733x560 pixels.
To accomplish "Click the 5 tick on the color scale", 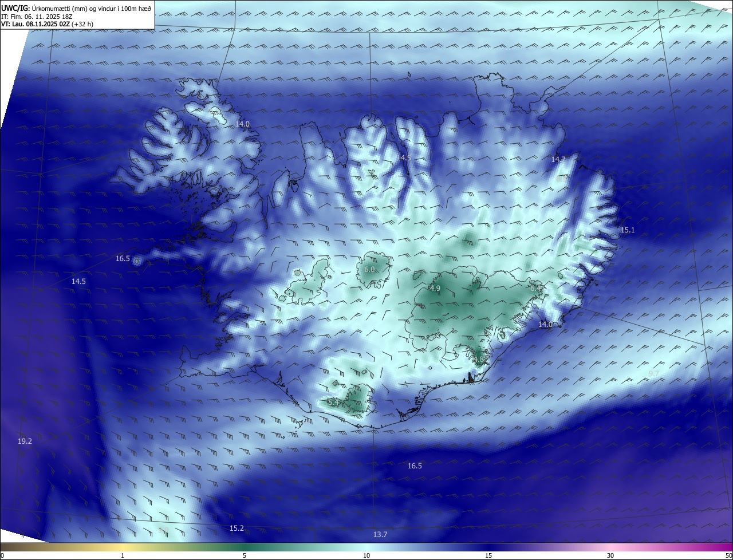I will (245, 555).
